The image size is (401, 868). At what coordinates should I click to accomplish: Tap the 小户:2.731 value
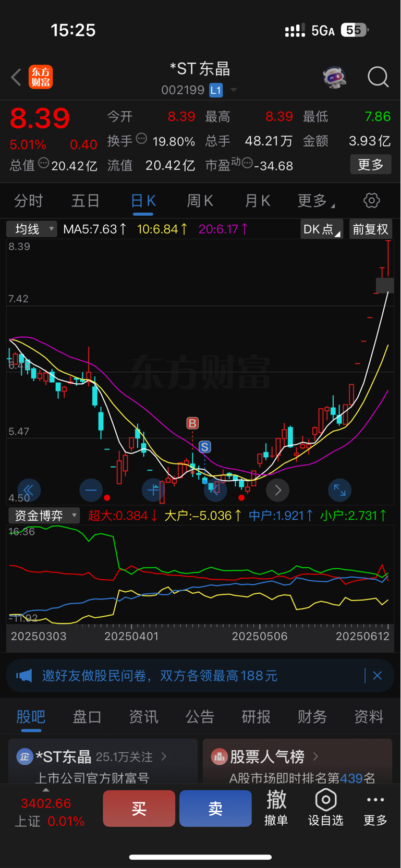[354, 516]
